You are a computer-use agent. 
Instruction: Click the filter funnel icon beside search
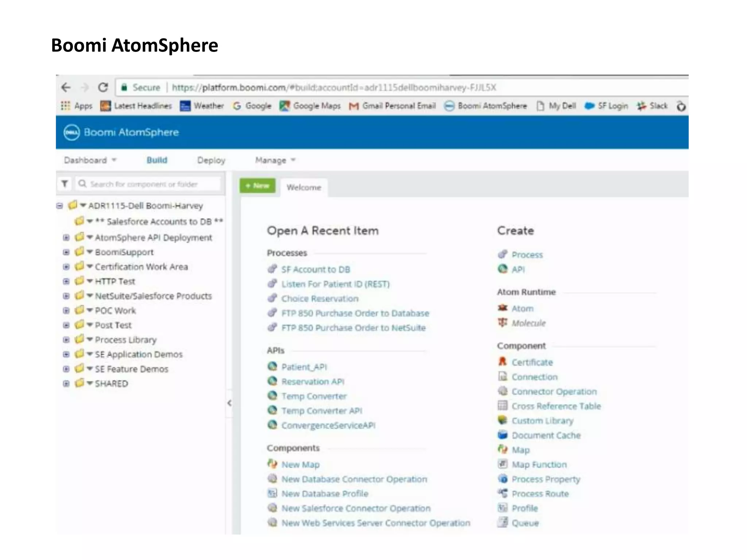[x=65, y=184]
